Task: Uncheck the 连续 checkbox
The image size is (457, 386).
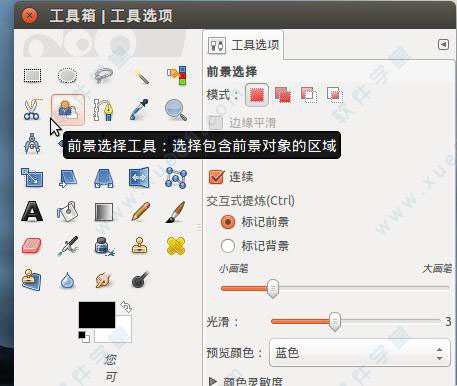Action: tap(216, 177)
